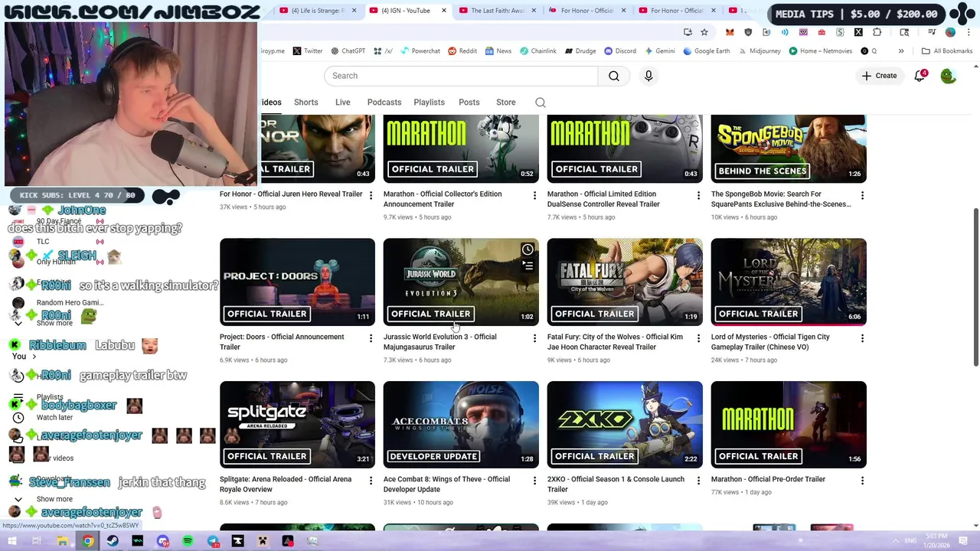The width and height of the screenshot is (980, 551).
Task: Open Lord of Mysteries Tigen City title
Action: coord(770,342)
